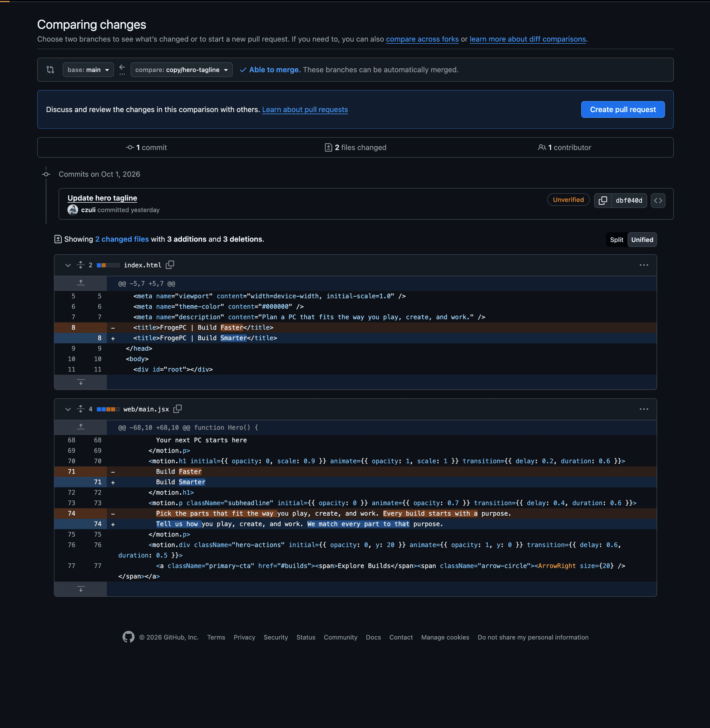Viewport: 710px width, 728px height.
Task: Open the 2 files changed tab
Action: pyautogui.click(x=355, y=147)
